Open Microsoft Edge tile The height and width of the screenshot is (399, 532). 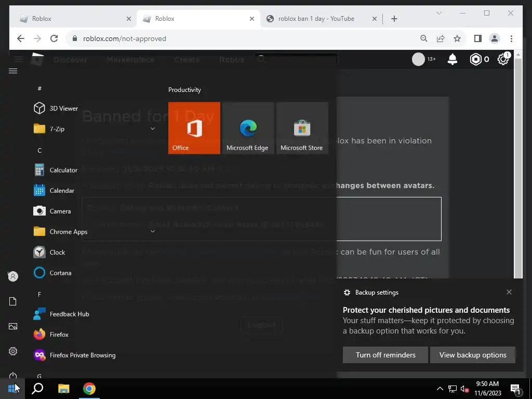[x=248, y=128]
